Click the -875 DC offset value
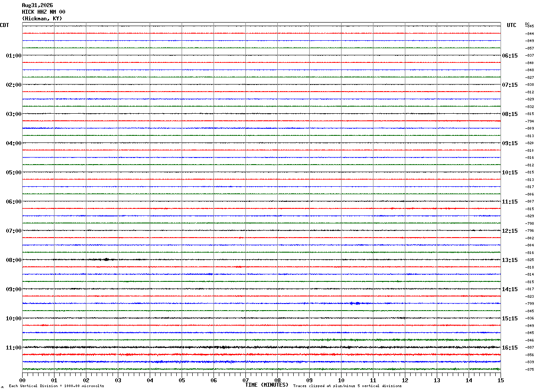The width and height of the screenshot is (536, 392). coord(529,369)
